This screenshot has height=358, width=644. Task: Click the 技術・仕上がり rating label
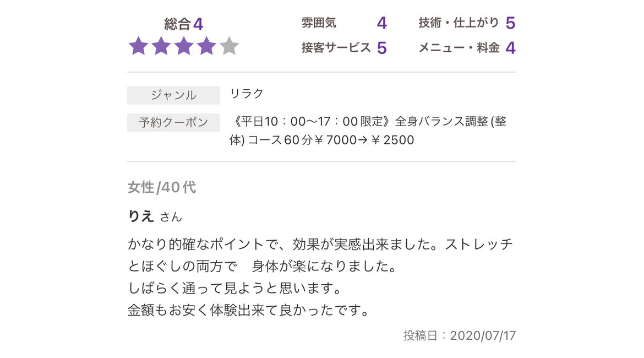[459, 23]
